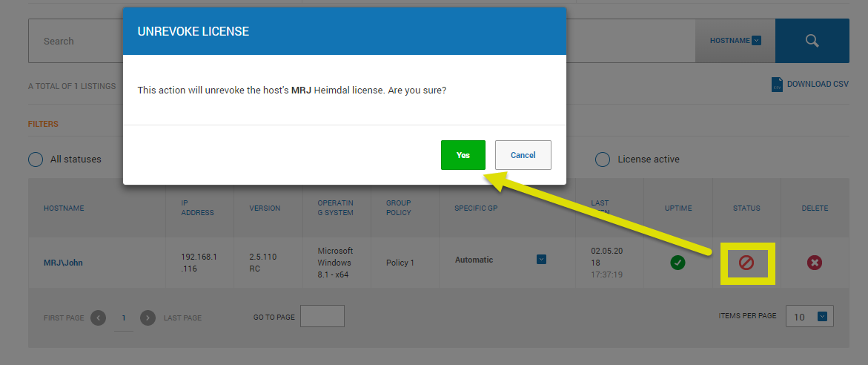Click the DELETE column header
This screenshot has width=868, height=365.
click(x=815, y=208)
